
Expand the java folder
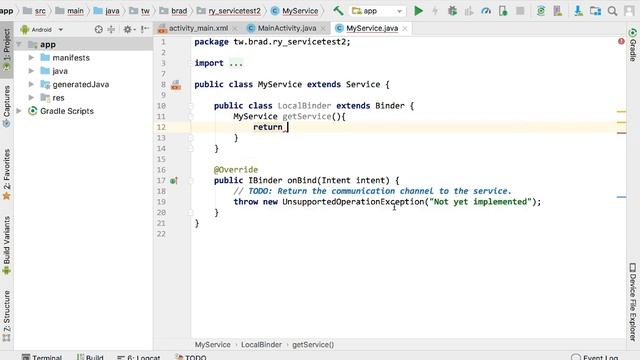(x=31, y=71)
